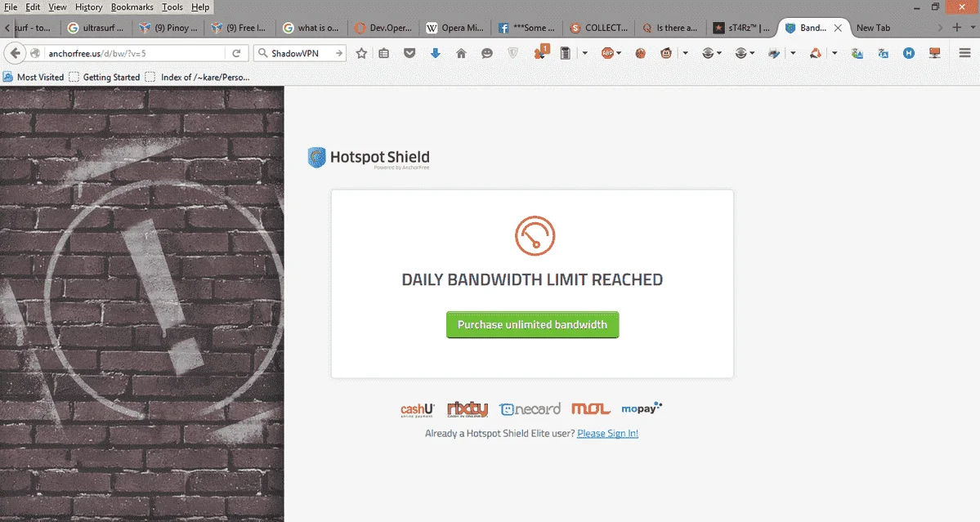Expand first proxy icon dropdown arrow
The width and height of the screenshot is (980, 522).
click(x=719, y=54)
